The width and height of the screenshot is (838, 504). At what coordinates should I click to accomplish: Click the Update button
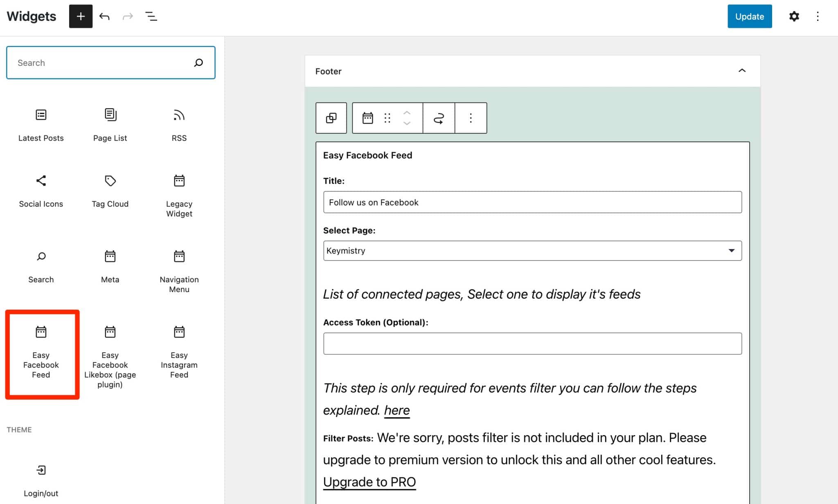point(749,16)
